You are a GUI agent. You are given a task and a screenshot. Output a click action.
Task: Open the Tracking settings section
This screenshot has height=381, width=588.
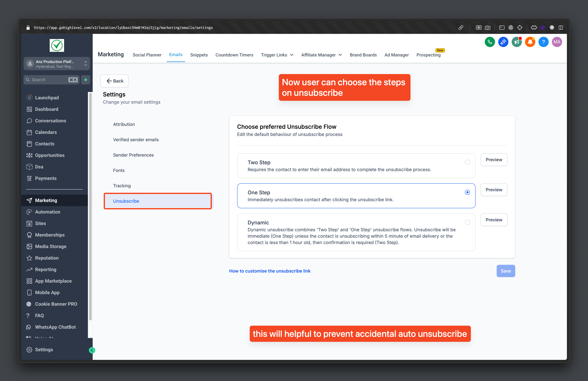(122, 186)
